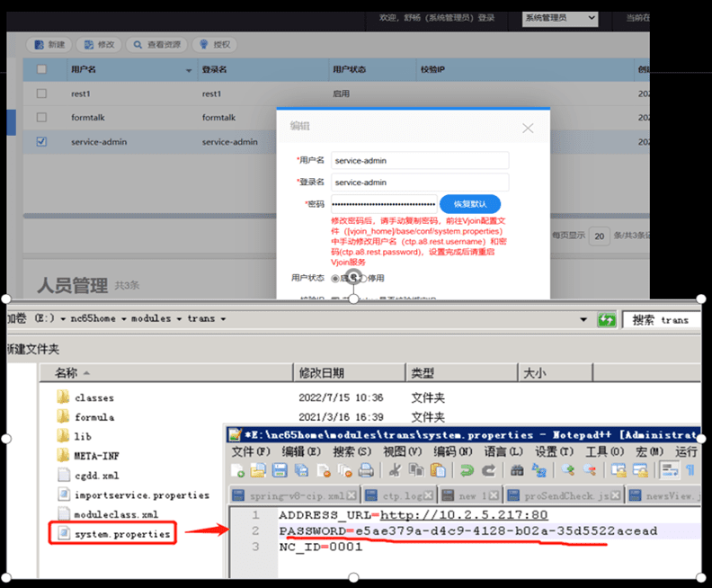Select the 停用 radio button
The width and height of the screenshot is (712, 588).
tap(363, 278)
